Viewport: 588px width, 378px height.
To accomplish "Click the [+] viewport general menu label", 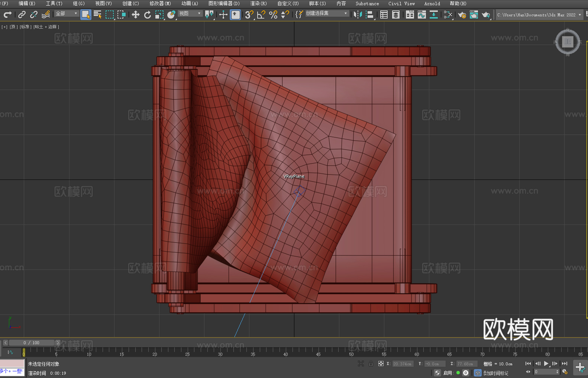I will point(4,27).
